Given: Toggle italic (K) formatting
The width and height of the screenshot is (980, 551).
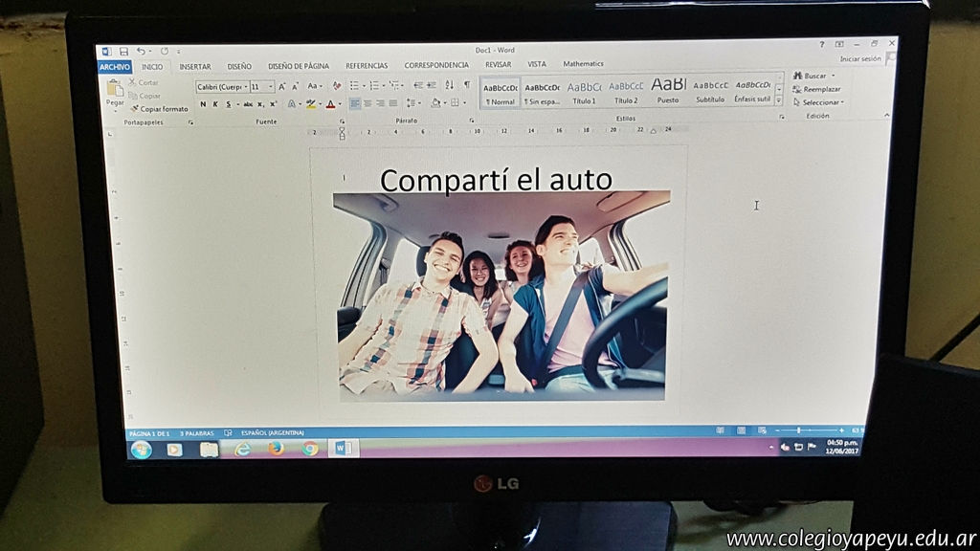Looking at the screenshot, I should tap(214, 104).
